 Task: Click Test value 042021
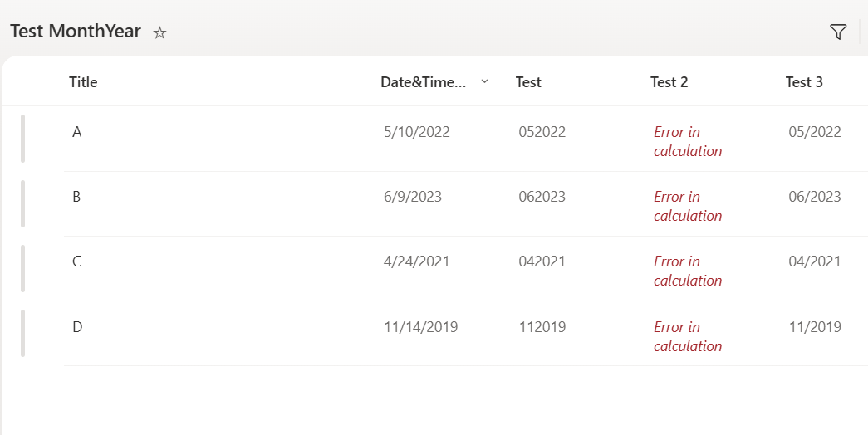(x=542, y=261)
